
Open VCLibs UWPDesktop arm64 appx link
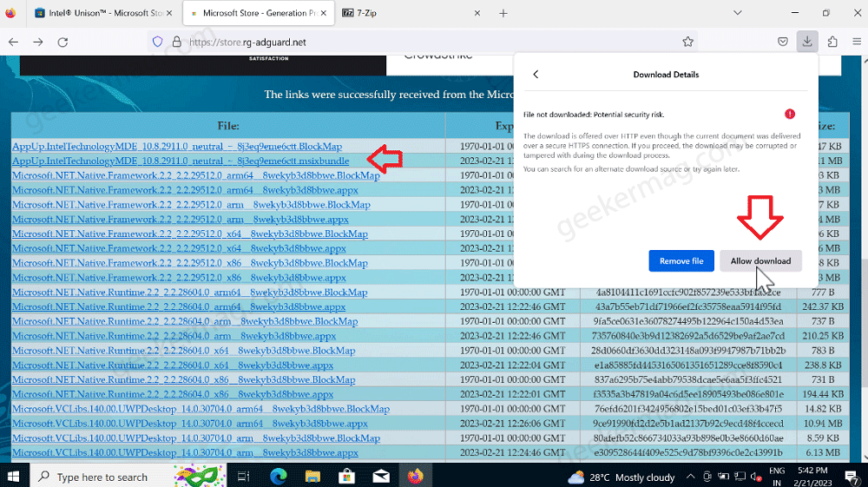pyautogui.click(x=190, y=424)
